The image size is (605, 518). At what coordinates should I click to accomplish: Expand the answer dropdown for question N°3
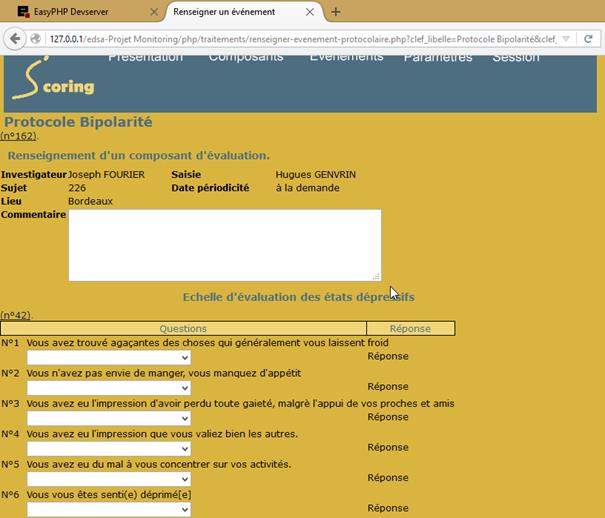click(108, 418)
